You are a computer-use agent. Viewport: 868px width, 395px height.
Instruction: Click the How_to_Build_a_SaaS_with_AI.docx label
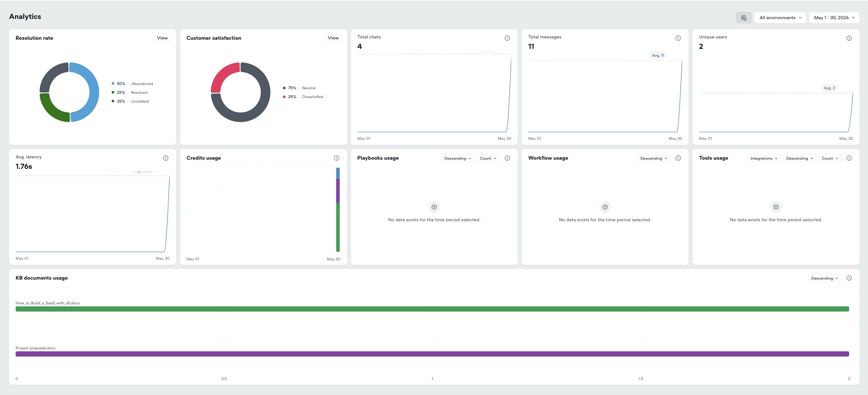pos(48,303)
